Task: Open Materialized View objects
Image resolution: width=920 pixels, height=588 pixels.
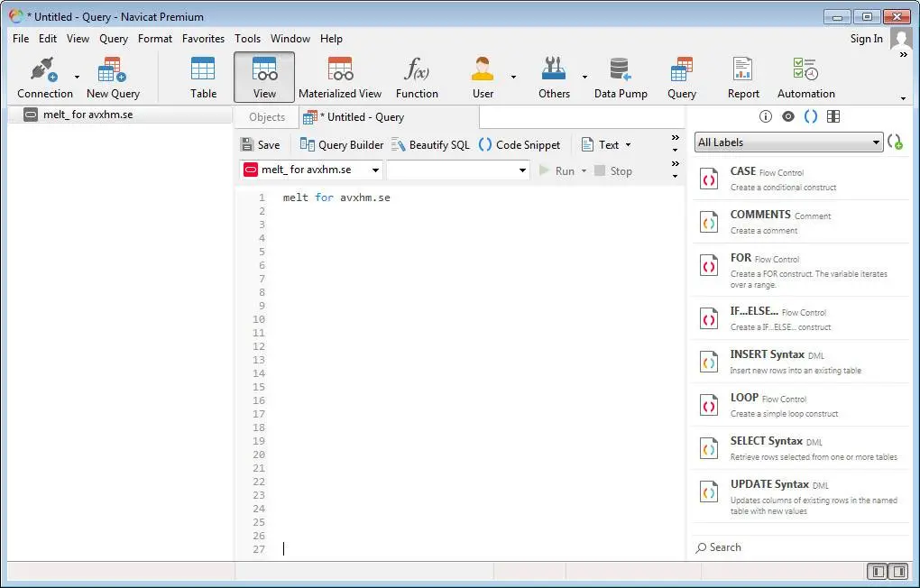Action: (340, 78)
